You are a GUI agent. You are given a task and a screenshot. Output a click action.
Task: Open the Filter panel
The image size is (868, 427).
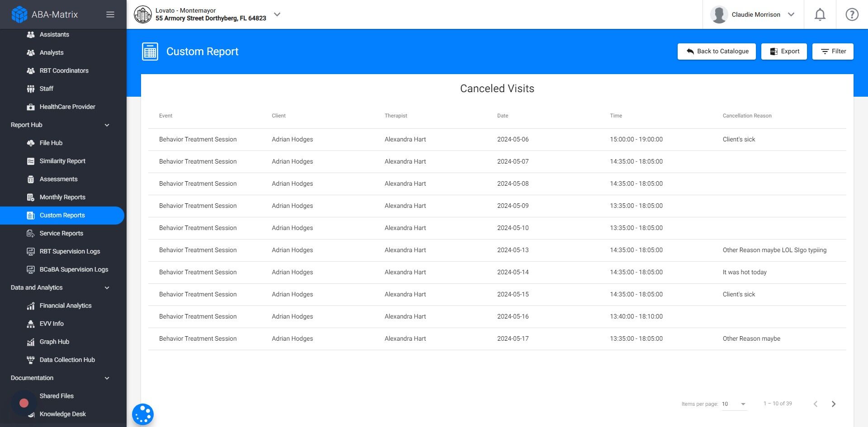tap(833, 52)
